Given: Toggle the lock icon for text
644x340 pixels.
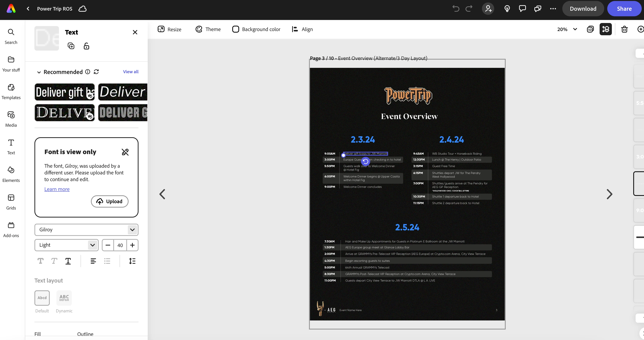Looking at the screenshot, I should pos(86,46).
